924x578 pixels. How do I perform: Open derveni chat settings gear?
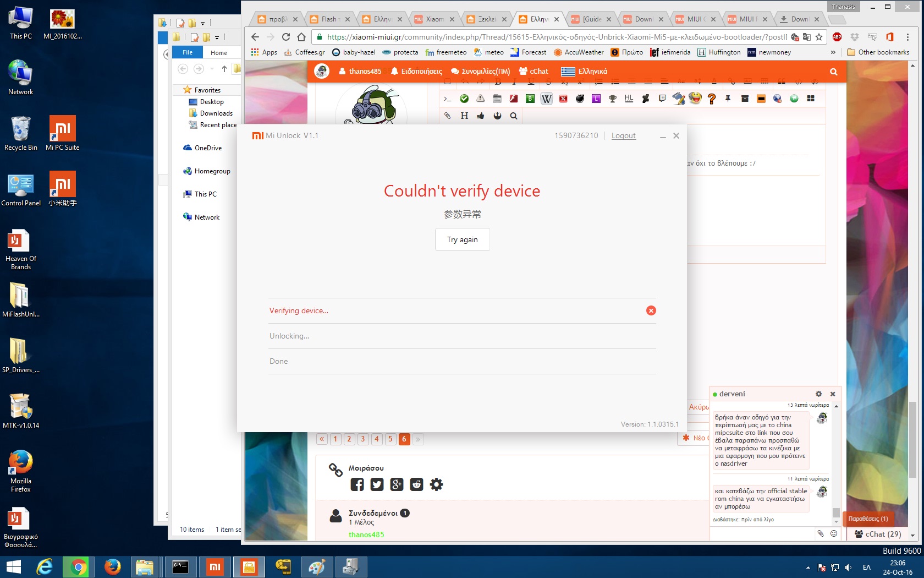(x=818, y=394)
